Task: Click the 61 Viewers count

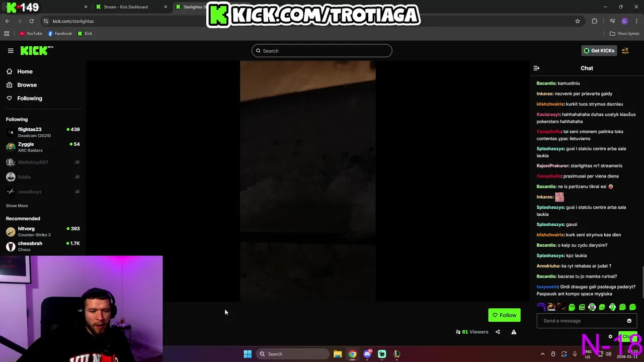Action: pos(472,332)
